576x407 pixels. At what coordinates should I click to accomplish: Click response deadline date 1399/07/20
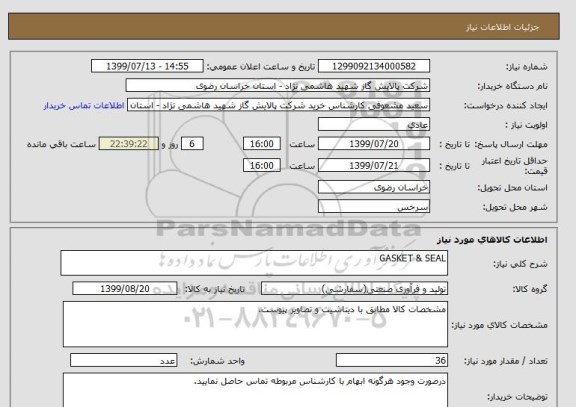[x=374, y=144]
